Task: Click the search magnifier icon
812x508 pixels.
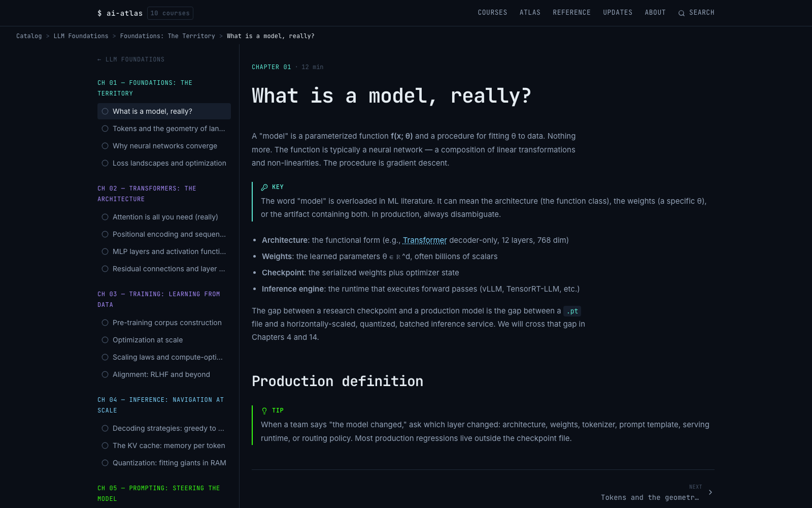Action: pos(682,13)
